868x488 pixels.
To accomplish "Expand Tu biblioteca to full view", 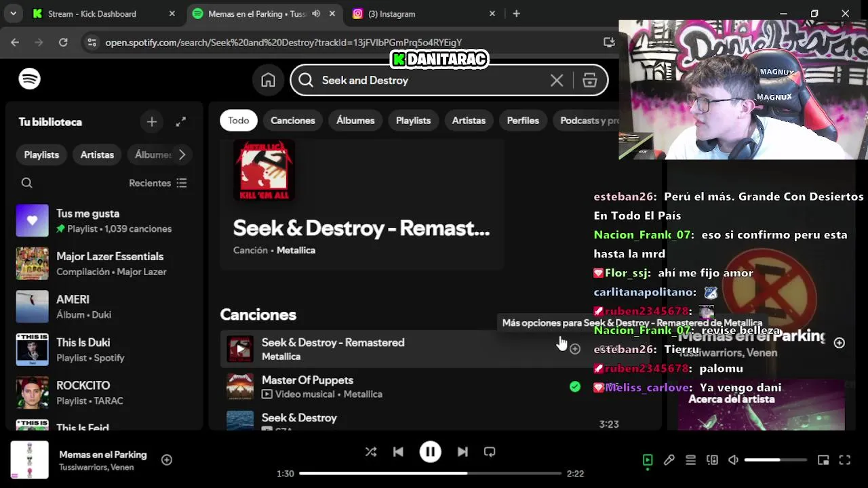I will [181, 122].
